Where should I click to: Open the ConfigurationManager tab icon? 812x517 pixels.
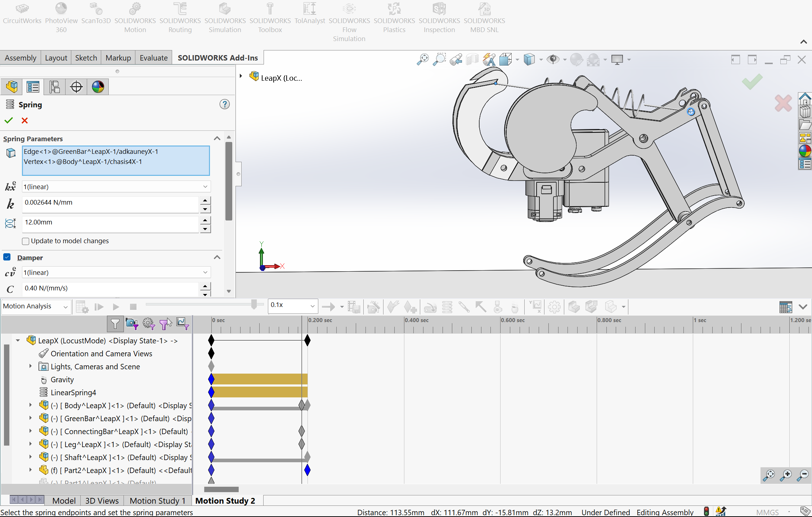coord(54,87)
